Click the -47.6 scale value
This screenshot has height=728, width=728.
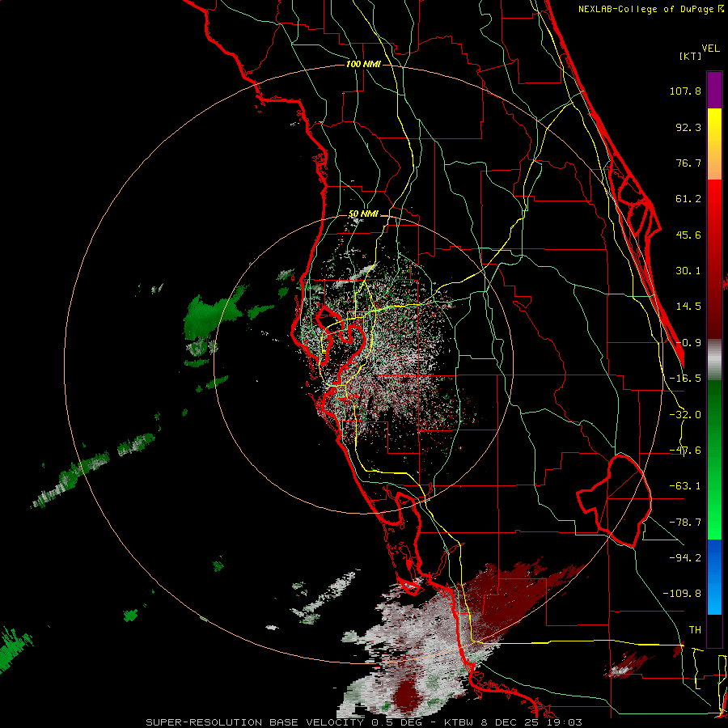685,451
